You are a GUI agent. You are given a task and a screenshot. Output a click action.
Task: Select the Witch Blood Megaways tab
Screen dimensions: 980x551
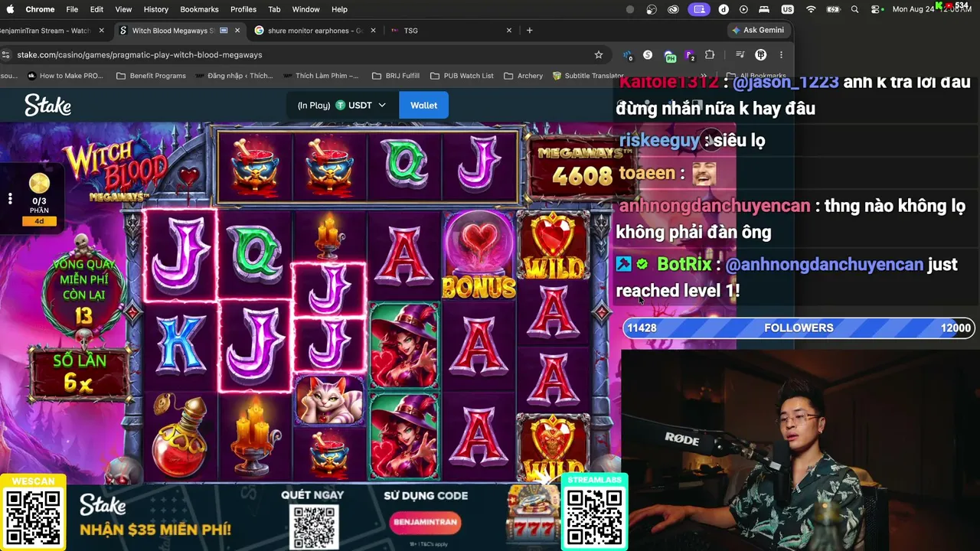tap(173, 31)
